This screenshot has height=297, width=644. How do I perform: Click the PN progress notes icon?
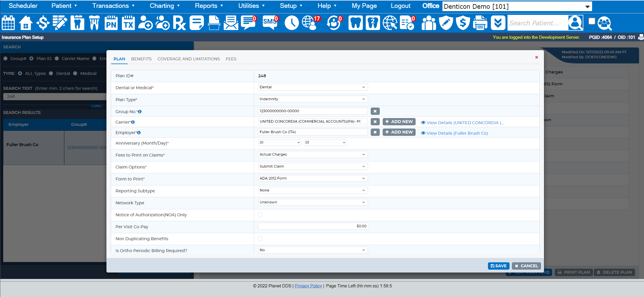coord(111,23)
